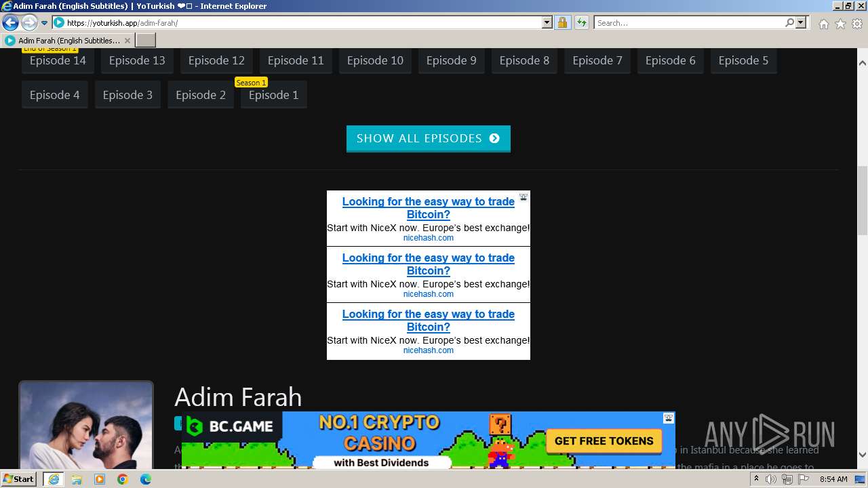
Task: Open the Tools gear icon
Action: coord(857,24)
